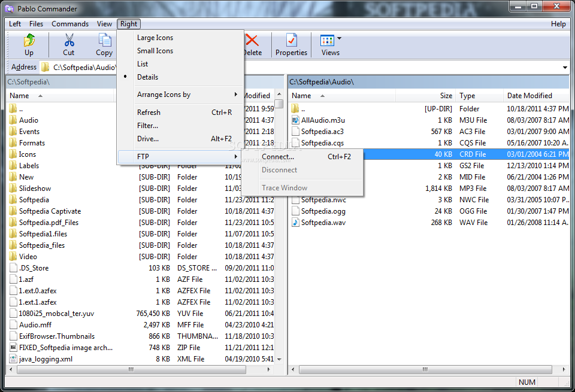Click the folder icon of Labels

click(13, 165)
